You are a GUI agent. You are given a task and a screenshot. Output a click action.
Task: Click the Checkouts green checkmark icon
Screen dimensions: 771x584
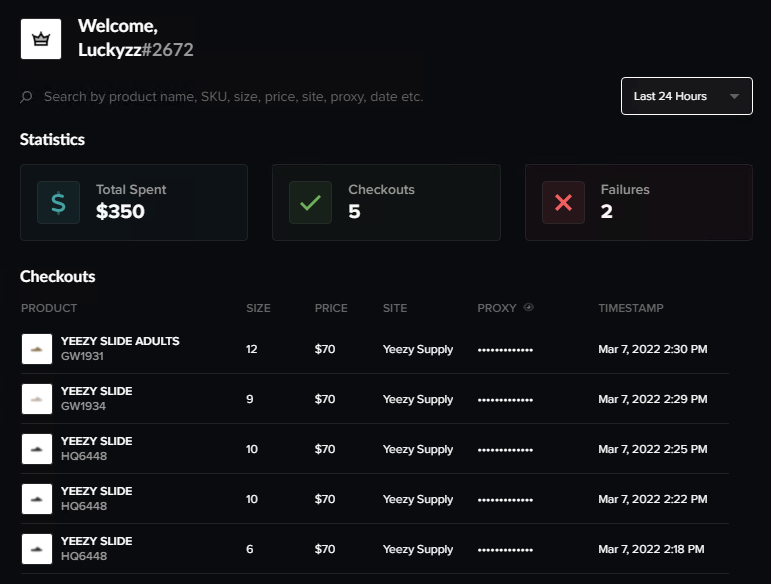pyautogui.click(x=310, y=203)
